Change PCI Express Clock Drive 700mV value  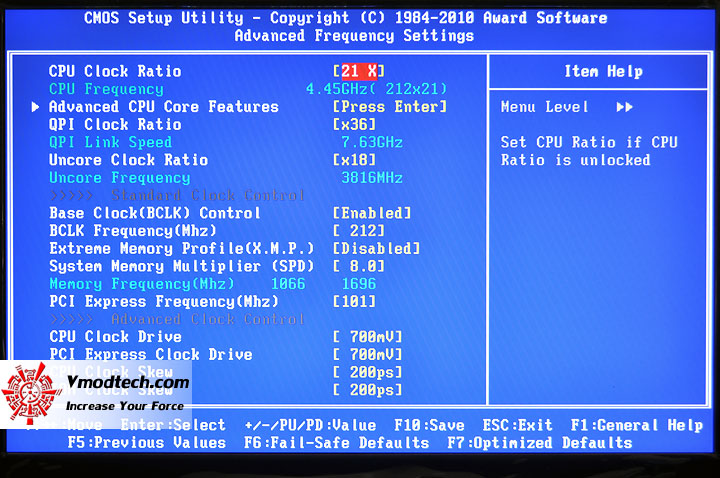coord(368,354)
